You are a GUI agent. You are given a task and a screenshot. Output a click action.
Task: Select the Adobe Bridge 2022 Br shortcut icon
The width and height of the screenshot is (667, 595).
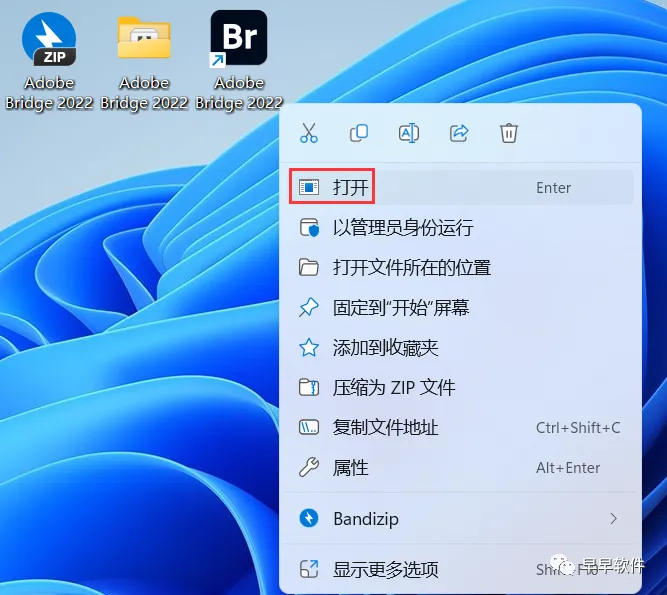pos(239,38)
